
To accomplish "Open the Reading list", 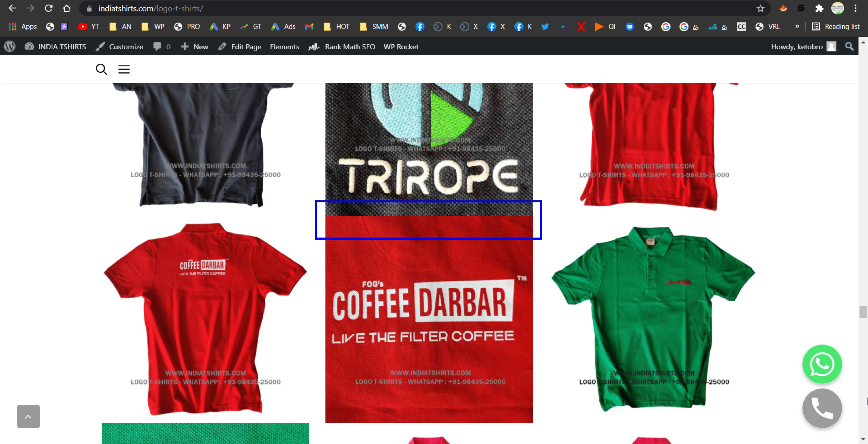I will point(836,27).
